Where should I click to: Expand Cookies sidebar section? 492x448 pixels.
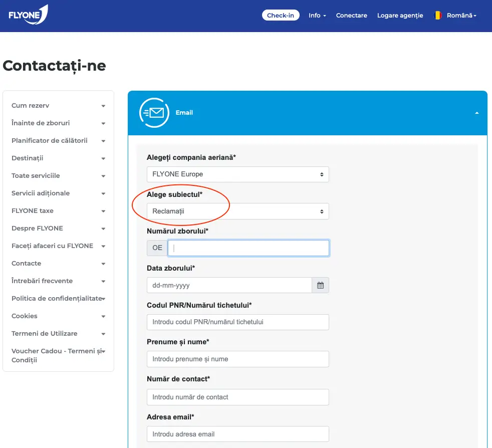[x=58, y=316]
